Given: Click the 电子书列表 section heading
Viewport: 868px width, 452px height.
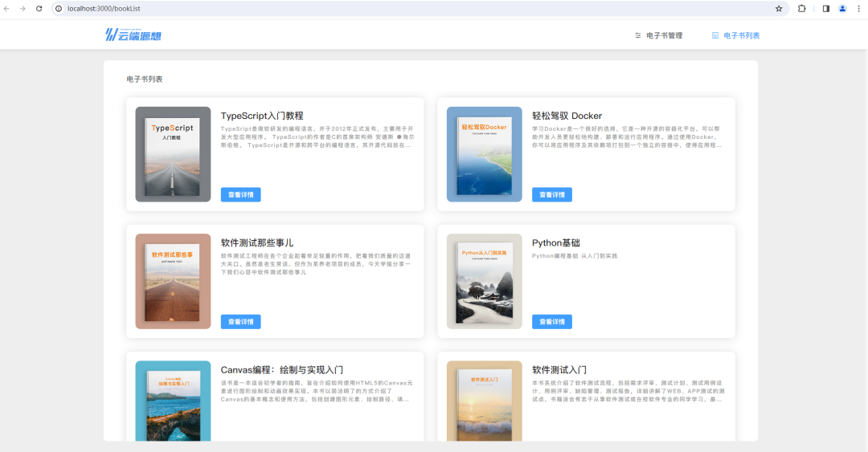Looking at the screenshot, I should 145,79.
